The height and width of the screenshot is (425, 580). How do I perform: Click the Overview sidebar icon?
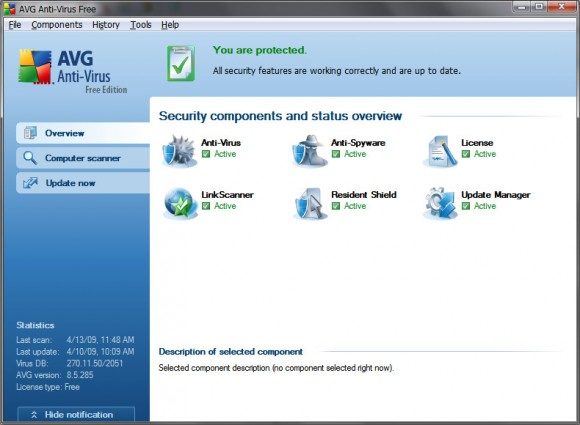click(30, 133)
